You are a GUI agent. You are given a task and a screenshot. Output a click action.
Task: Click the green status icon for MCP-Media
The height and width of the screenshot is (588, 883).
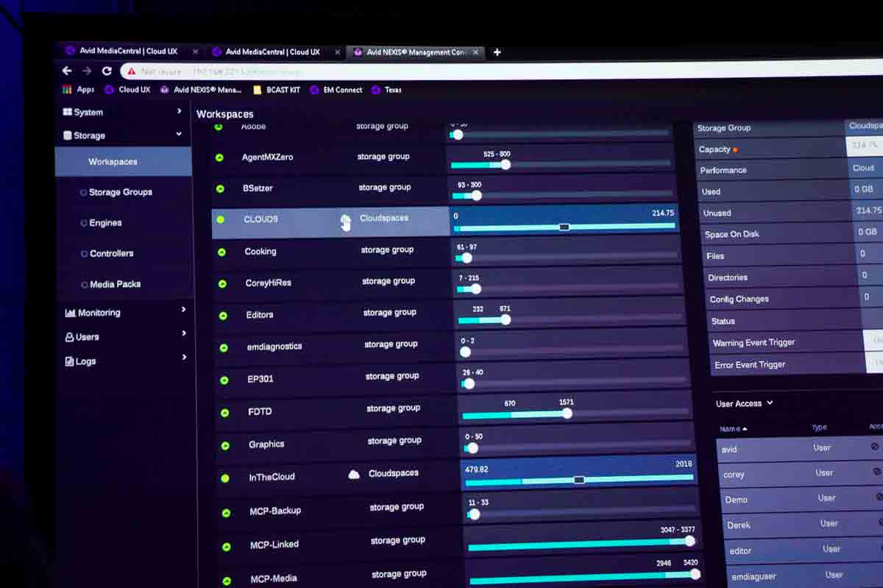tap(227, 579)
